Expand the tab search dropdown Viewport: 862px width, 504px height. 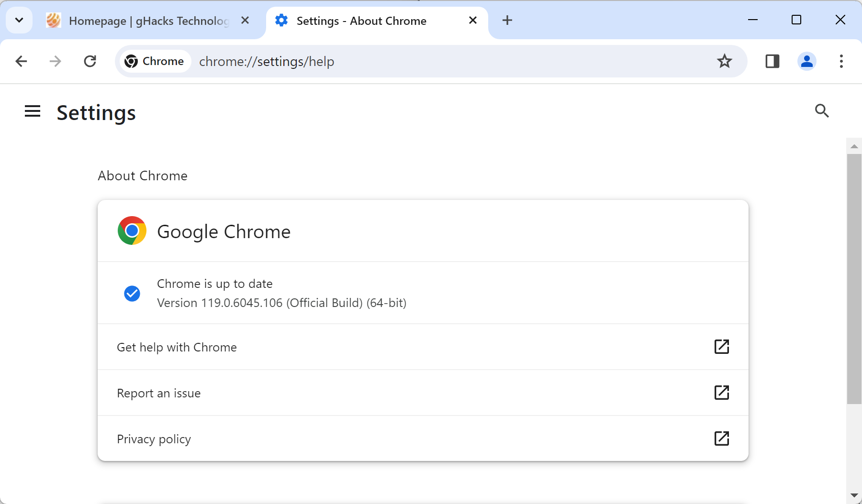(19, 20)
